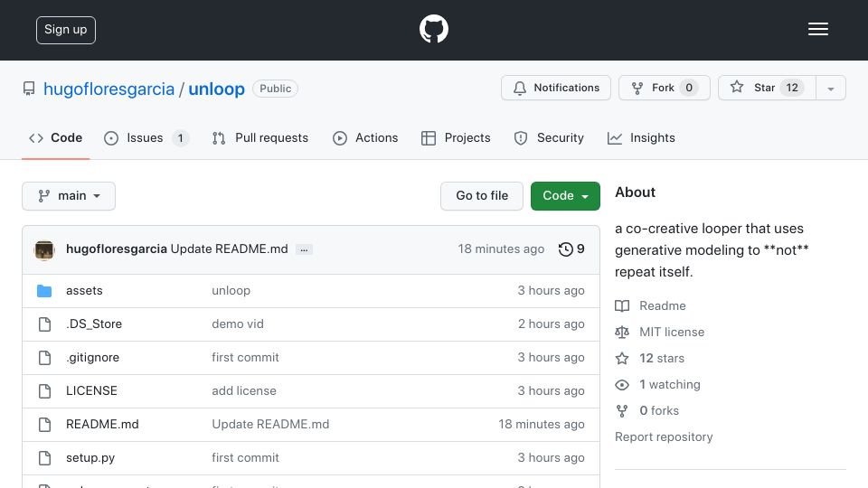Open the assets folder

tap(84, 290)
